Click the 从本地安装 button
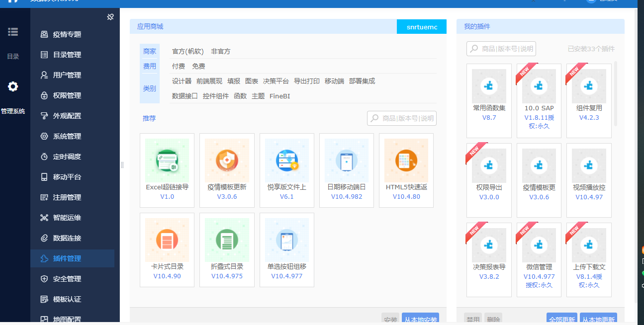The width and height of the screenshot is (644, 325). pyautogui.click(x=420, y=320)
